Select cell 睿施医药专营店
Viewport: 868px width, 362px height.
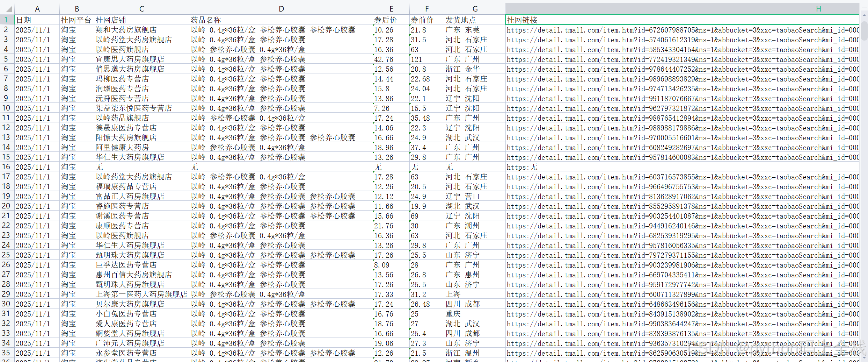pos(141,206)
